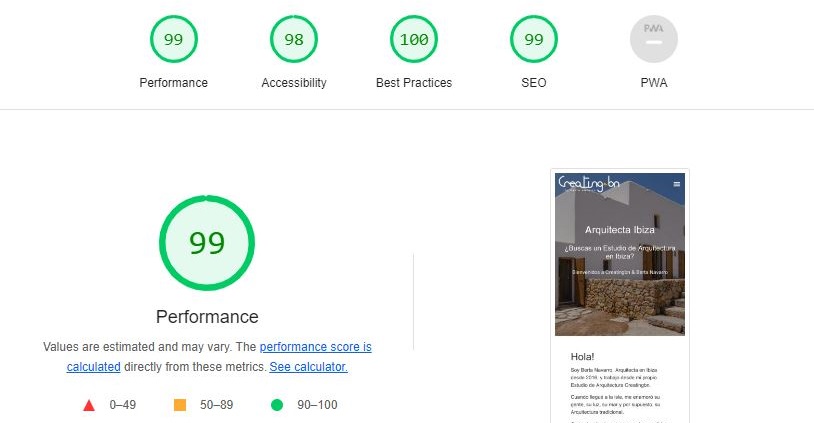The image size is (814, 423).
Task: Select the PWA category label
Action: click(x=654, y=83)
